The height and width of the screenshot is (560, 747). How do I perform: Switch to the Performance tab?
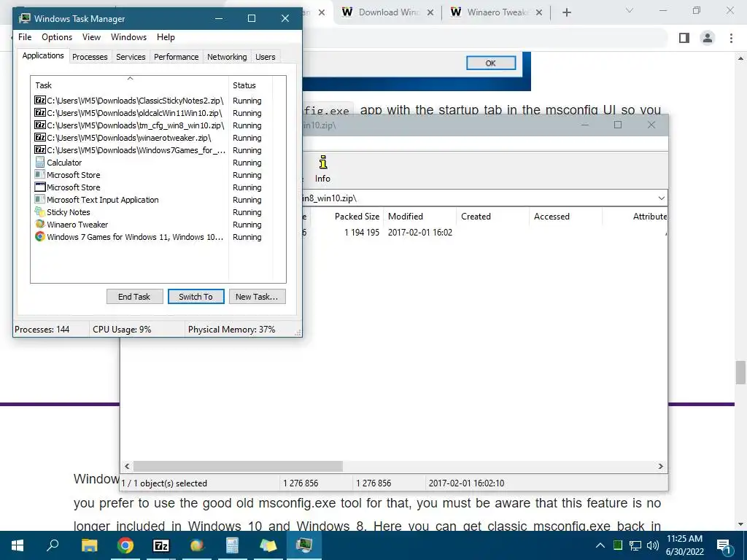point(177,57)
